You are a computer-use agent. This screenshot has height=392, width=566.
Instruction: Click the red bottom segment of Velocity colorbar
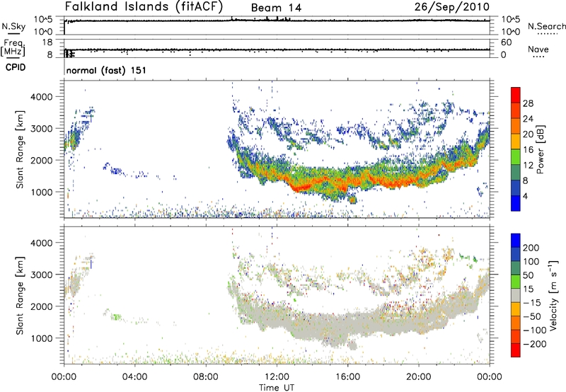pyautogui.click(x=516, y=350)
